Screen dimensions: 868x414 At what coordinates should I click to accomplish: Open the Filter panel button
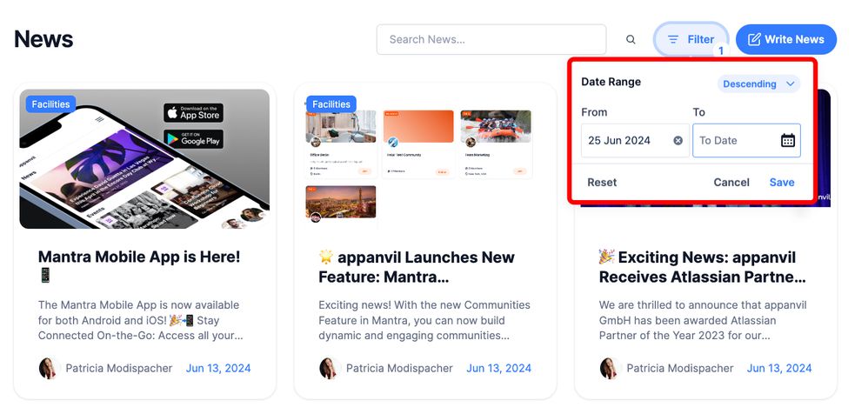click(691, 39)
